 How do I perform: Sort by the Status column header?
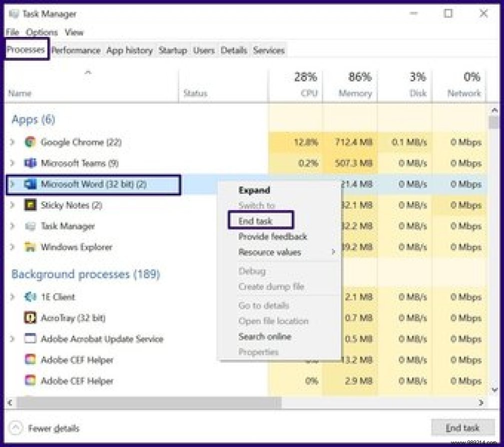[x=223, y=85]
